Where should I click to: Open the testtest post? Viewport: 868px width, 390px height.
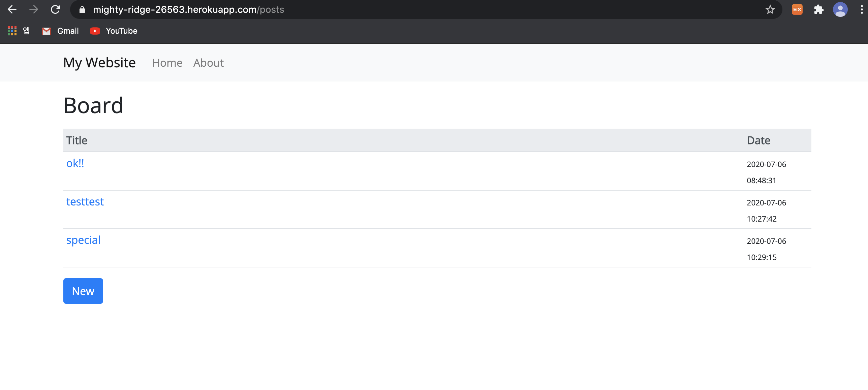(85, 202)
